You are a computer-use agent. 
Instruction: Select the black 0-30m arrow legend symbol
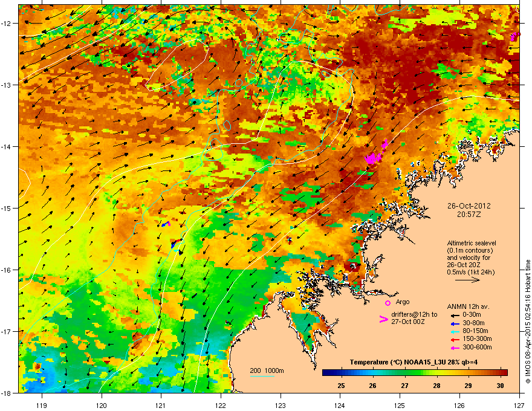coord(455,315)
